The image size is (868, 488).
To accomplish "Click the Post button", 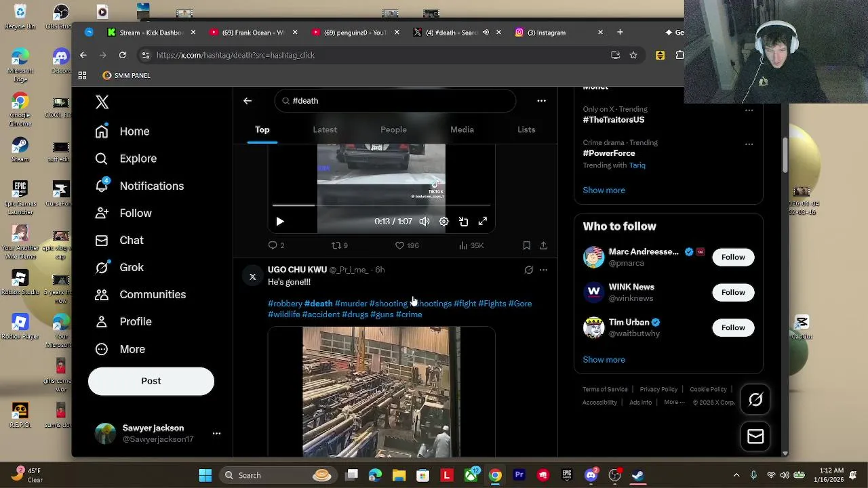I will [151, 381].
